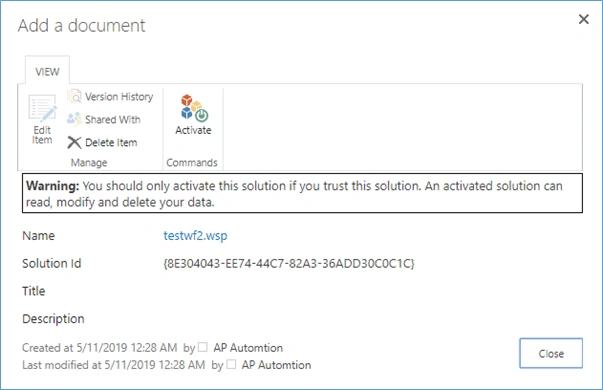Click the Add a document title

pyautogui.click(x=82, y=26)
